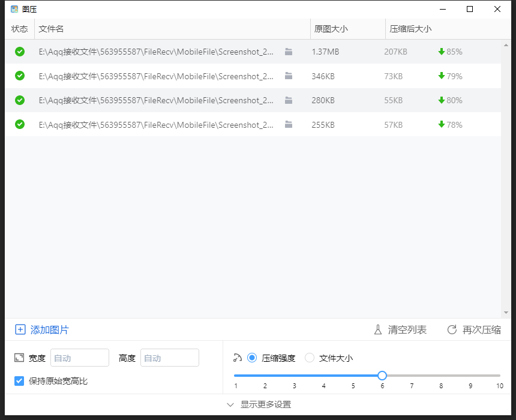Image resolution: width=516 pixels, height=420 pixels.
Task: Click scrollbar down arrow in file list
Action: click(506, 313)
